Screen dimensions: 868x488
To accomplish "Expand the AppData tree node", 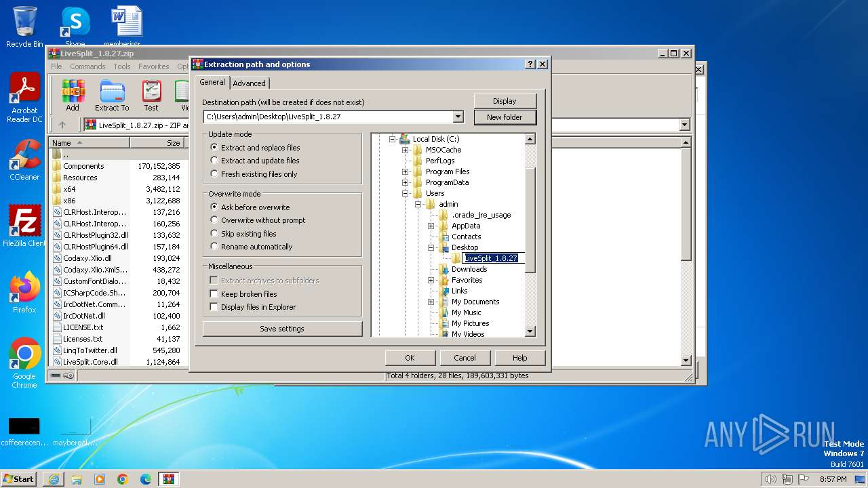I will tap(431, 226).
